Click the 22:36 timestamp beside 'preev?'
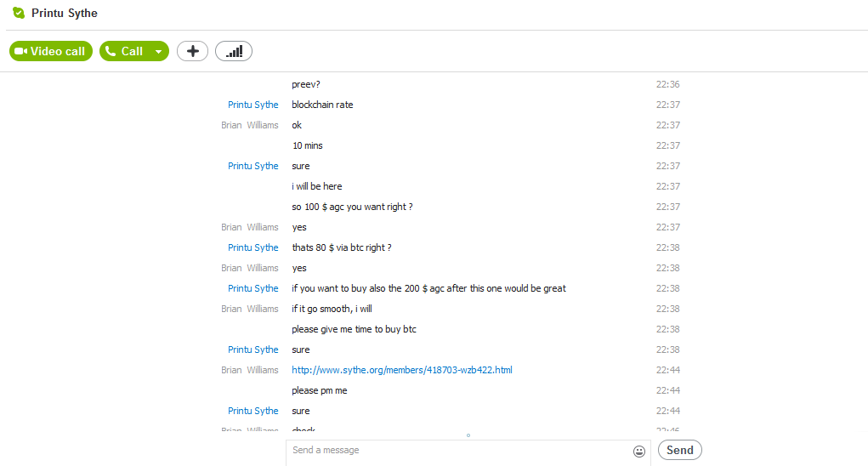 pos(667,84)
